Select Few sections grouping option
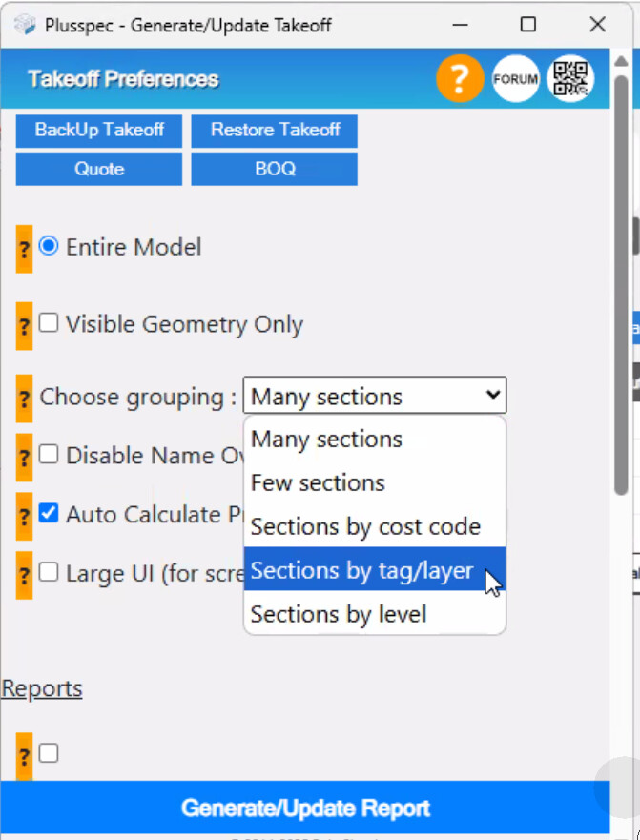Image resolution: width=640 pixels, height=840 pixels. tap(318, 482)
